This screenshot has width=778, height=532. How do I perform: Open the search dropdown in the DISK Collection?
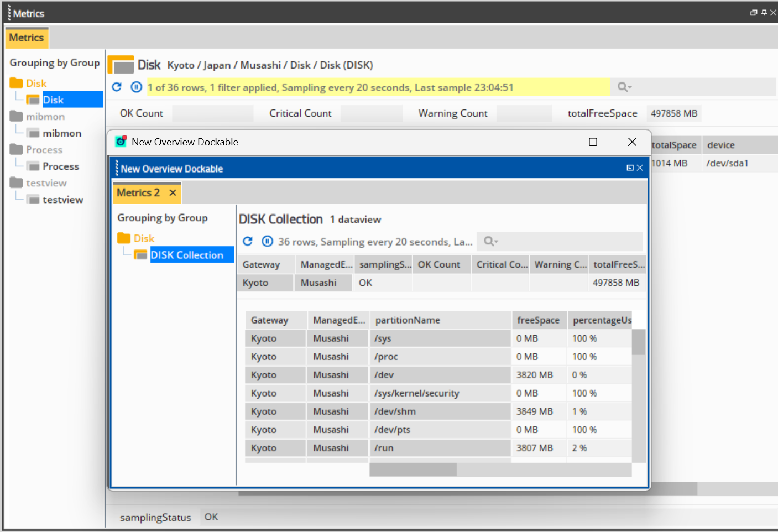click(490, 241)
